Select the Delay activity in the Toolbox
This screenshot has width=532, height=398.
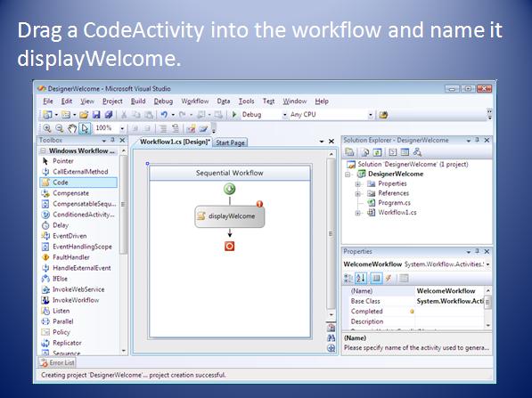coord(61,225)
